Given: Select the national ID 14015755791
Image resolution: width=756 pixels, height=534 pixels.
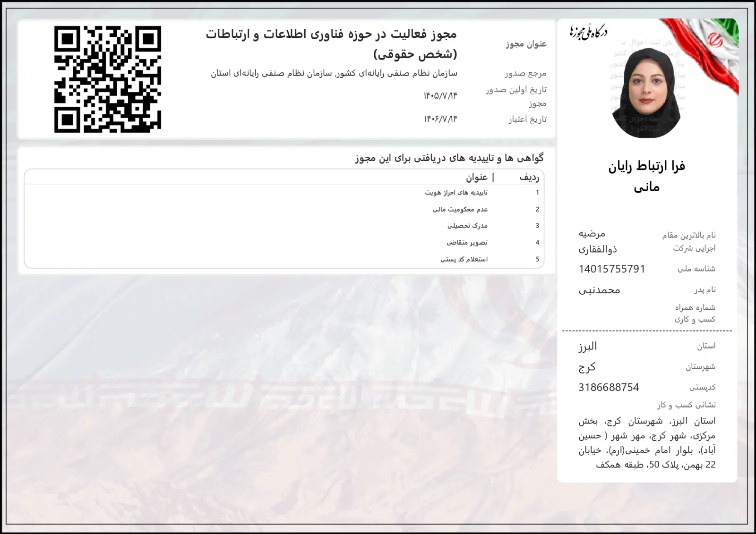Looking at the screenshot, I should coord(612,269).
